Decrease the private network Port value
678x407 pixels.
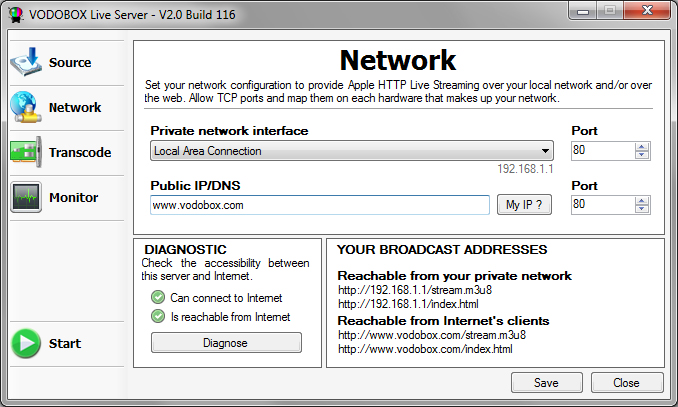tap(642, 155)
